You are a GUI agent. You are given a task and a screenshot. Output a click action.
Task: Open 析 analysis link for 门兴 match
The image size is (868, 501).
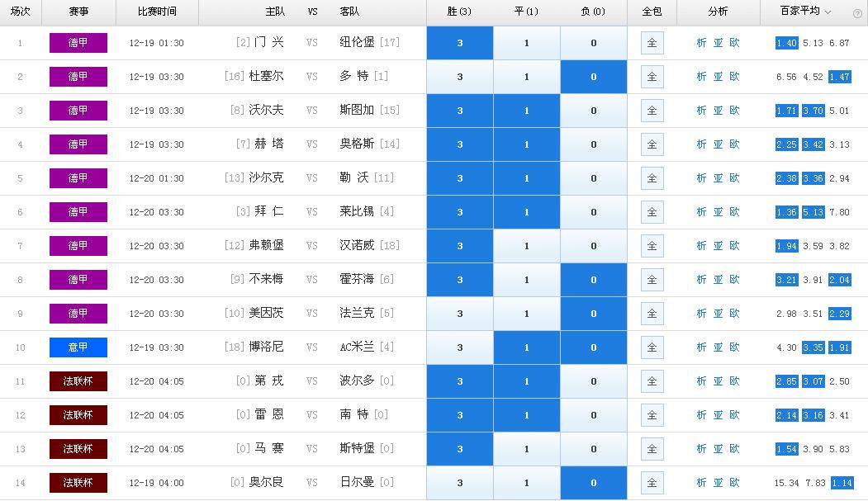pos(701,43)
